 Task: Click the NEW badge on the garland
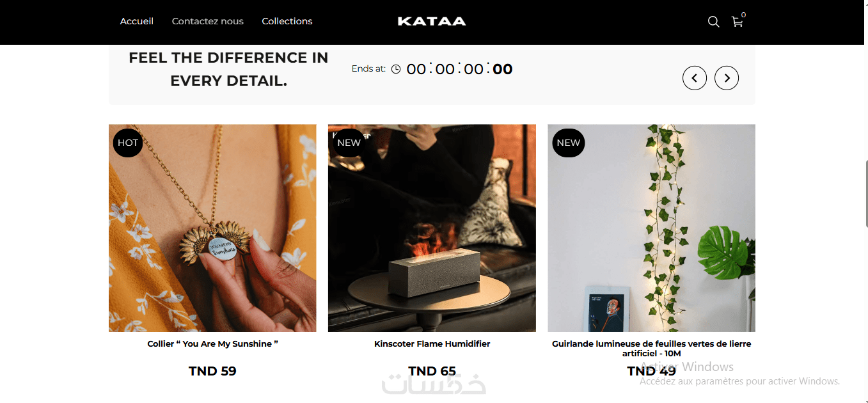pos(568,143)
